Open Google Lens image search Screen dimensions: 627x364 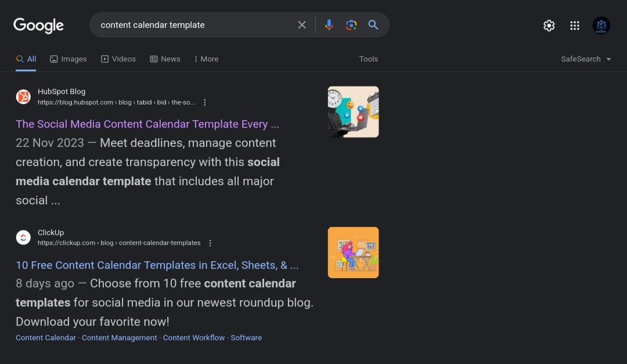click(x=351, y=25)
